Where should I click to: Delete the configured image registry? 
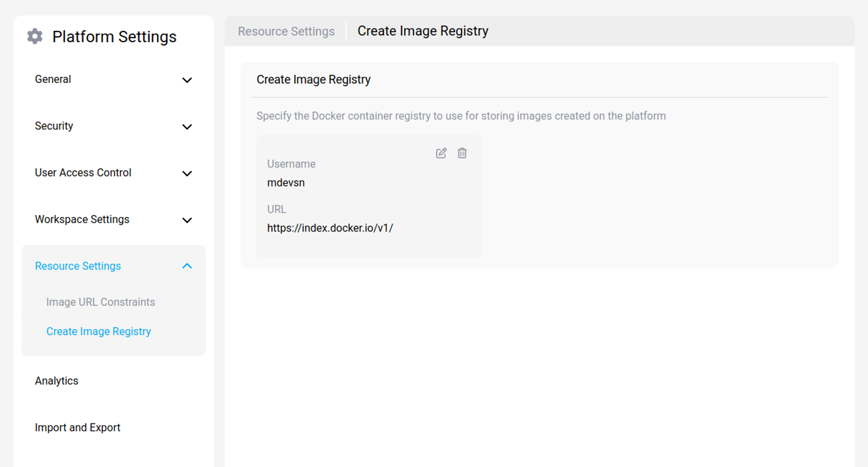pos(462,153)
